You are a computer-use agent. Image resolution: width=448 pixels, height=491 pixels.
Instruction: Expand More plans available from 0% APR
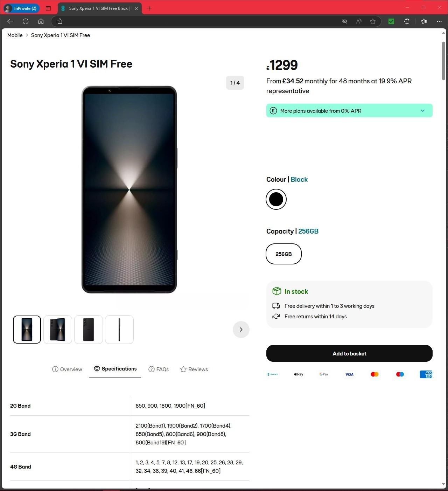coord(349,111)
